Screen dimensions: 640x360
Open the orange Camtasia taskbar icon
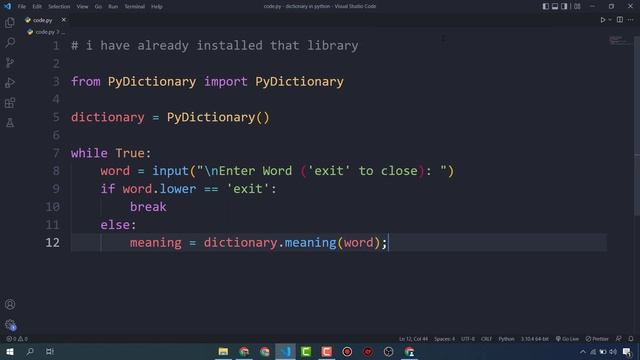point(327,351)
